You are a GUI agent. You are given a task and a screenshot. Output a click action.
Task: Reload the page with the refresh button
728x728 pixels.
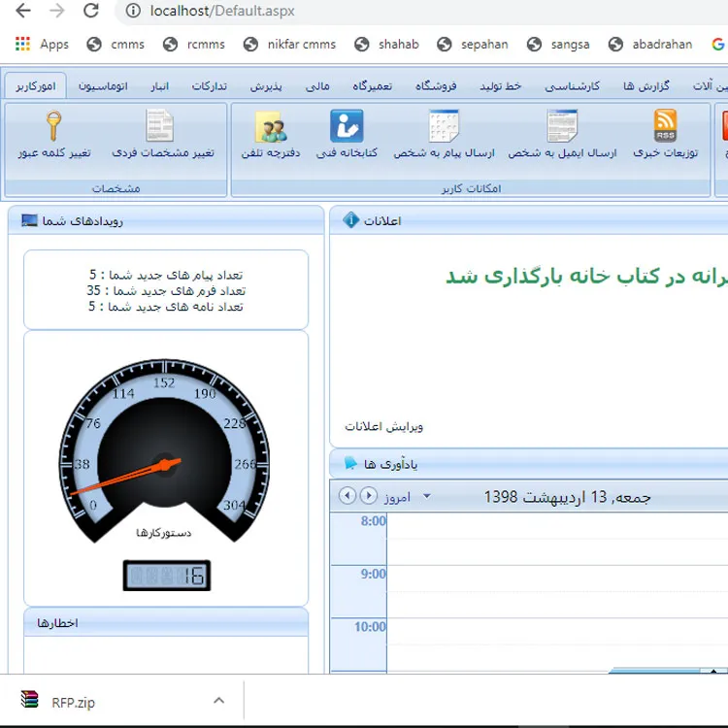(x=90, y=12)
